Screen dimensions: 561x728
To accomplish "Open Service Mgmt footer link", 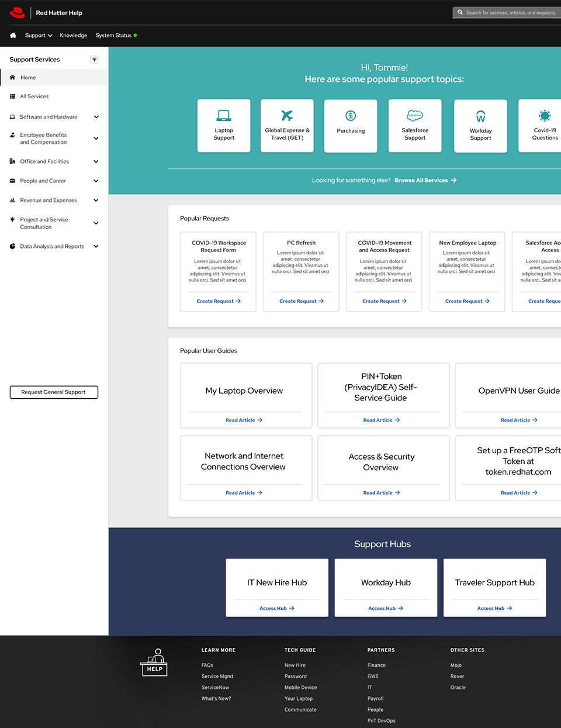I will point(217,677).
